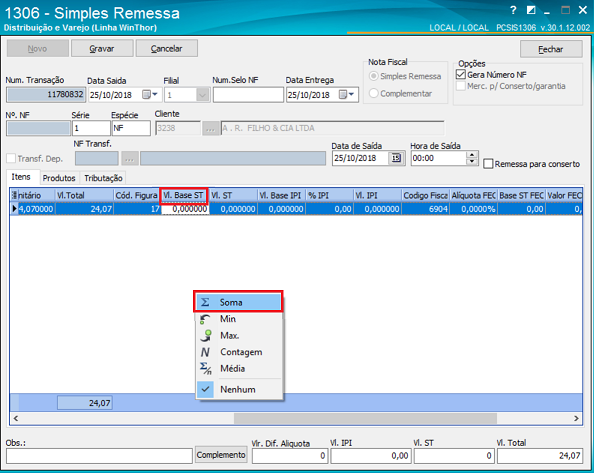Decrease Hora de Saída with down arrow
The height and width of the screenshot is (473, 594).
point(472,162)
